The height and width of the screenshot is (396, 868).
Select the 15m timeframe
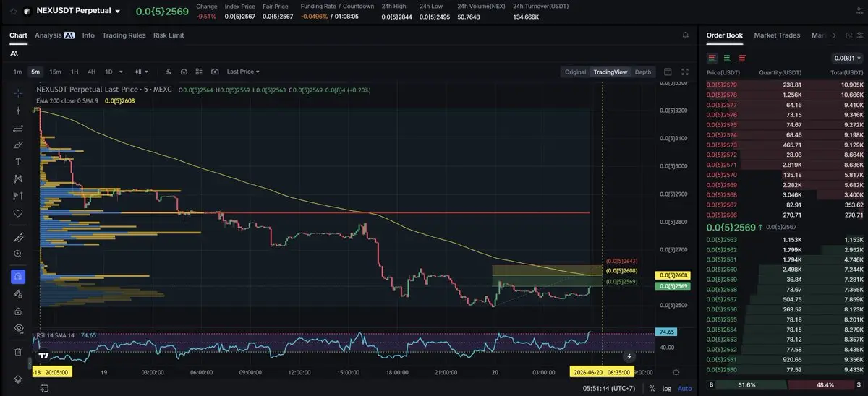55,72
